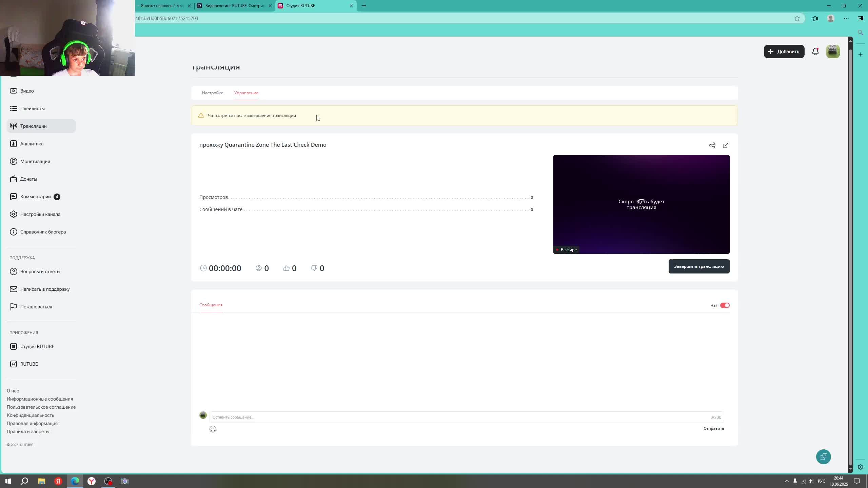Open the emoji picker smiley icon

(x=213, y=429)
